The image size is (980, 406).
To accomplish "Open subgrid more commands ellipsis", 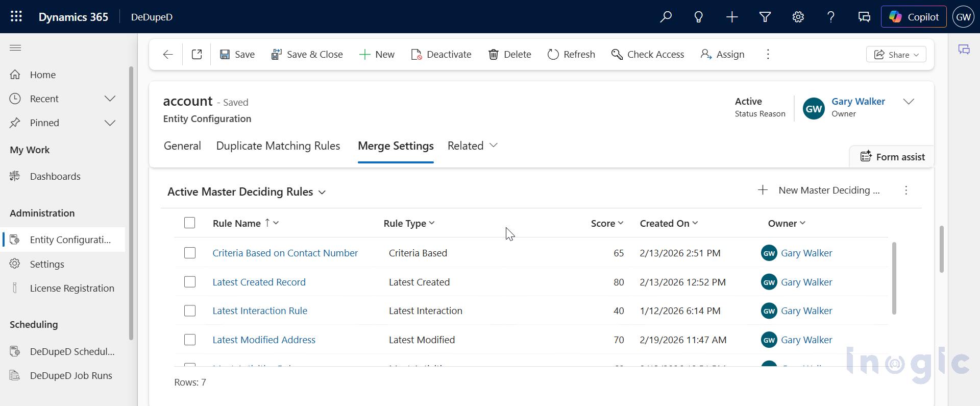I will (906, 190).
